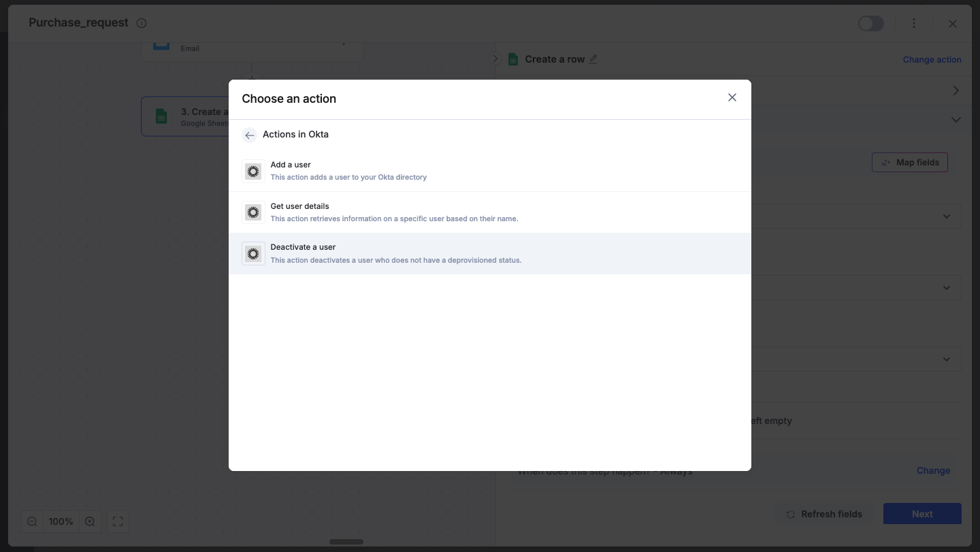Open the second field dropdown in the panel
This screenshot has width=980, height=552.
click(x=946, y=288)
